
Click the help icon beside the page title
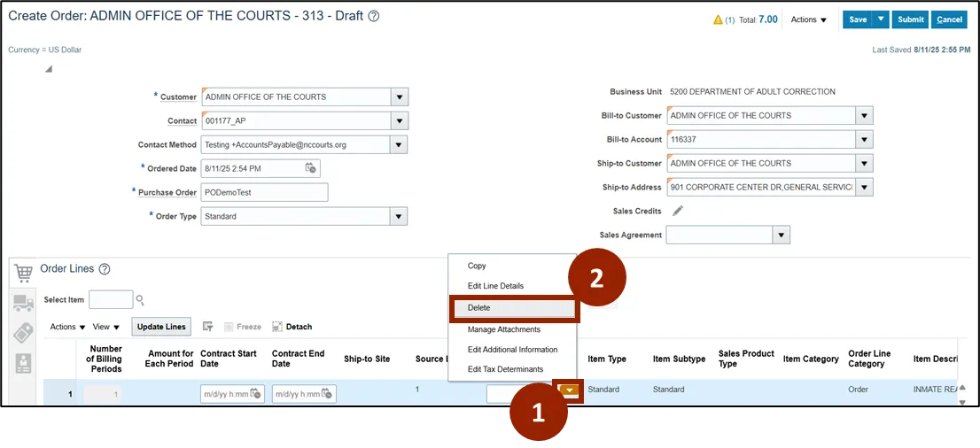[374, 17]
